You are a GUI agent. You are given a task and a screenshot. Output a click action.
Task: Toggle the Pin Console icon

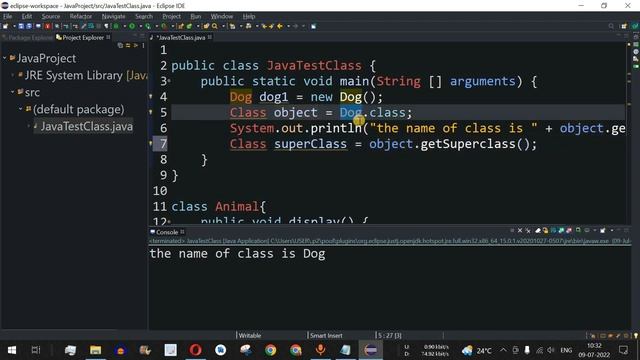(578, 231)
